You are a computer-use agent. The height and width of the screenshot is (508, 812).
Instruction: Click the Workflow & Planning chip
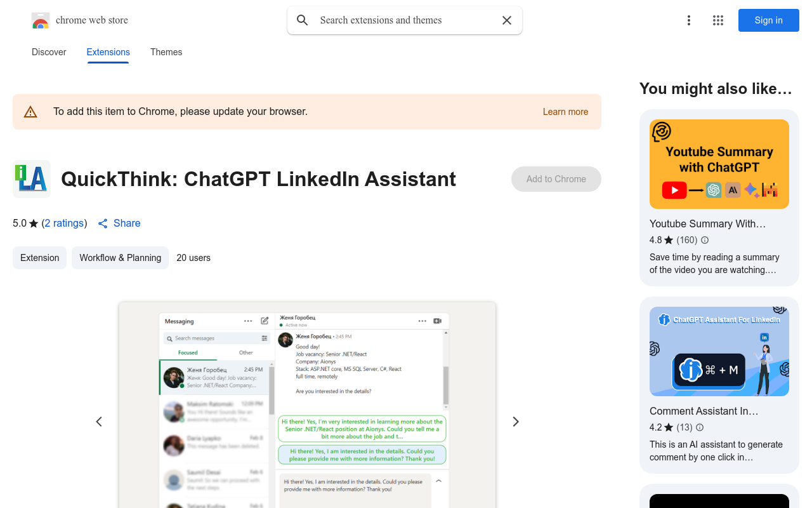120,258
